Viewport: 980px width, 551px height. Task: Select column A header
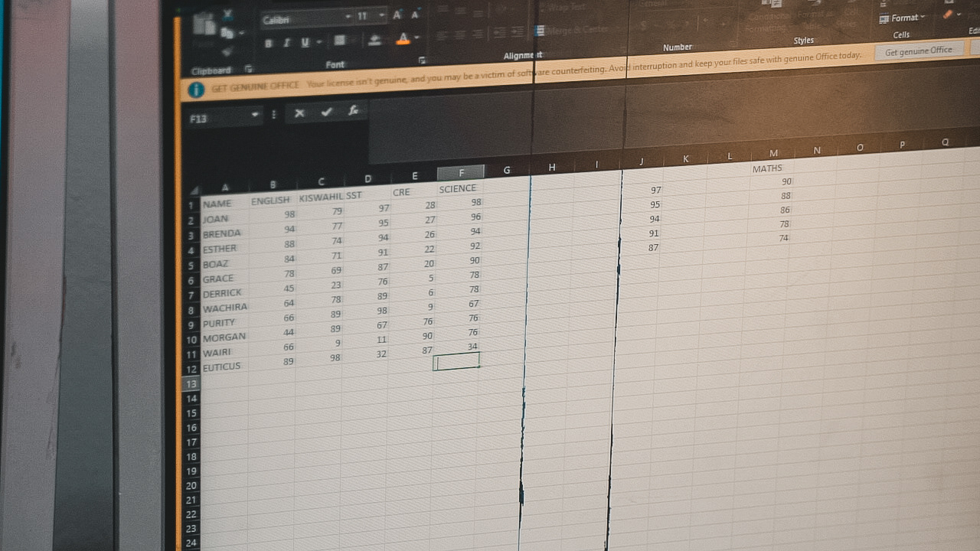(x=224, y=187)
